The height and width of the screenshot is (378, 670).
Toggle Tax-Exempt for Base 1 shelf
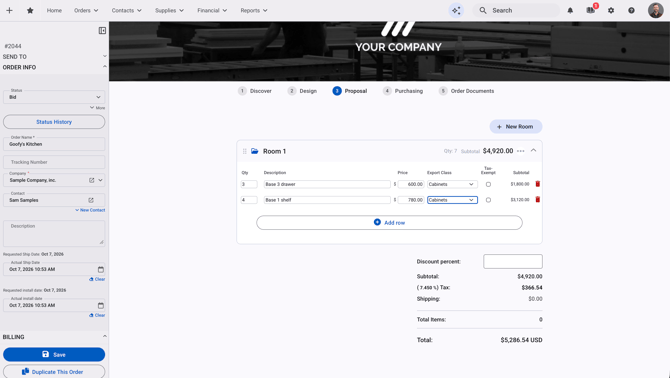(488, 200)
